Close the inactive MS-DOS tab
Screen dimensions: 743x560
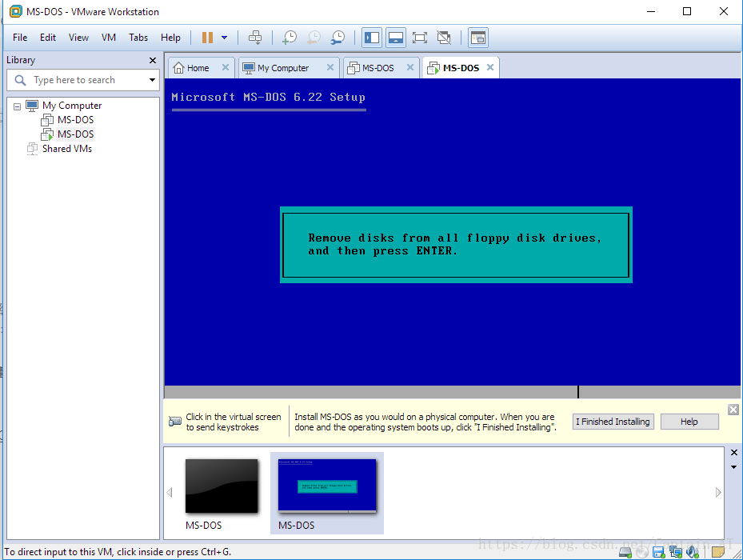tap(410, 67)
